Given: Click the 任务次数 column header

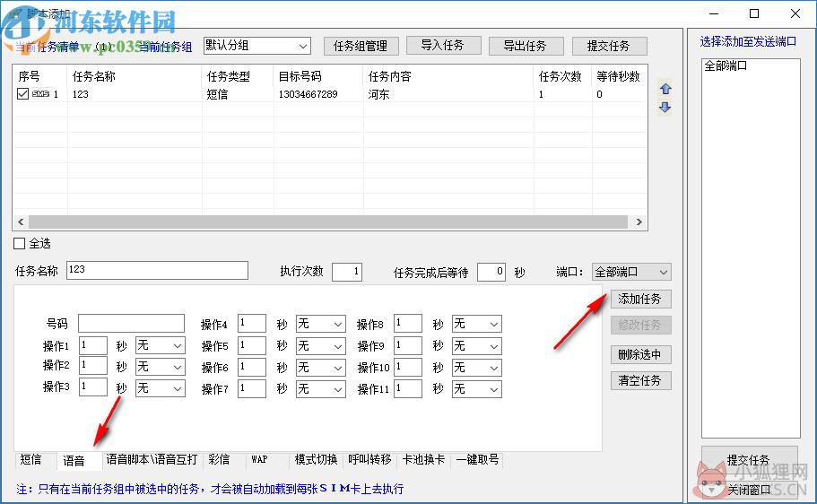Looking at the screenshot, I should [x=562, y=76].
